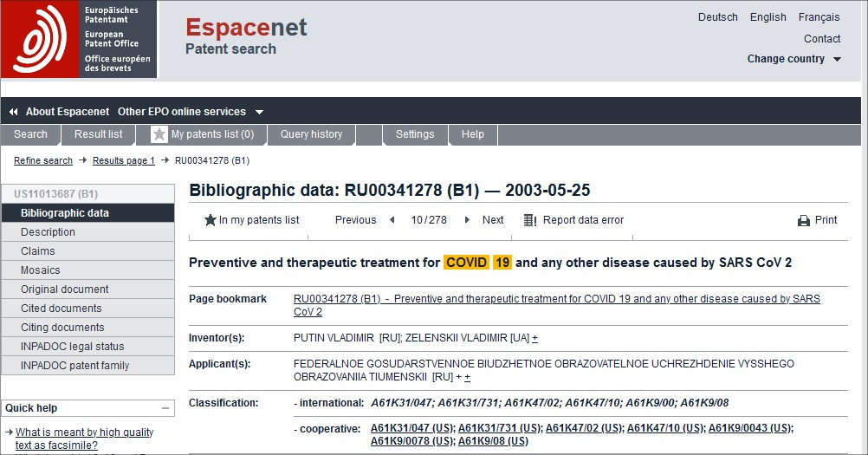Expand the Other EPO online services menu
The height and width of the screenshot is (455, 868).
coord(190,112)
